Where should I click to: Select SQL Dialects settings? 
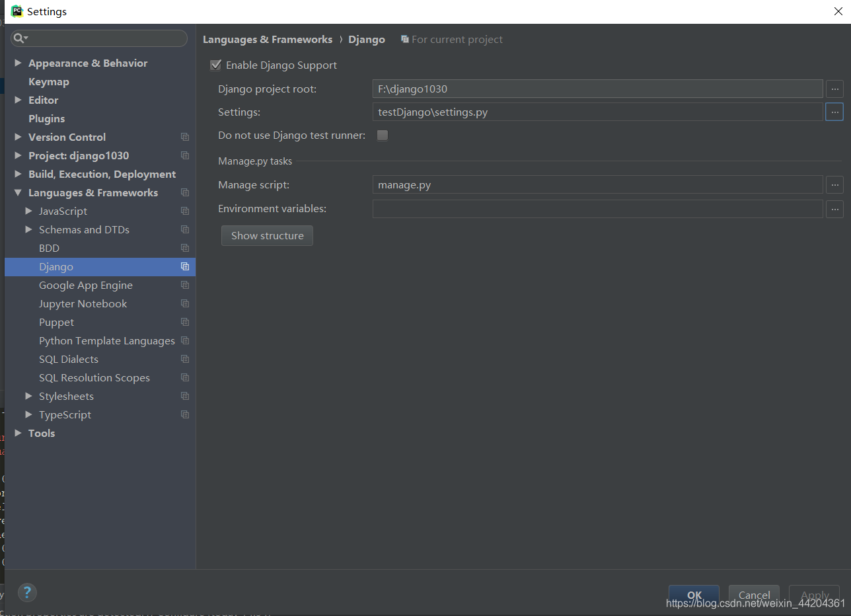click(69, 359)
